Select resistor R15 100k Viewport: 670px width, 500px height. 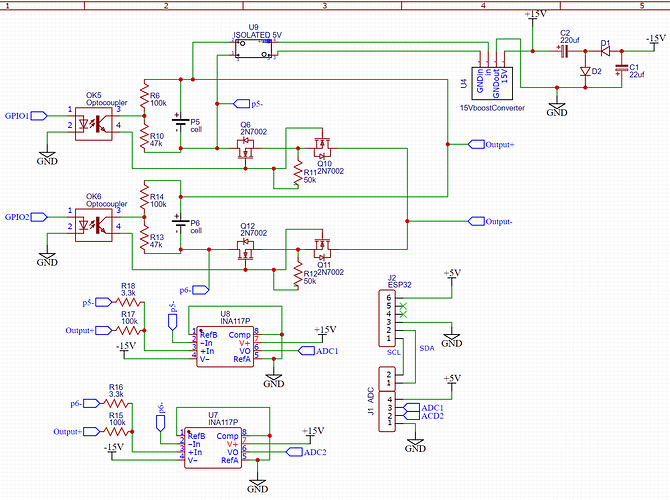(x=116, y=432)
